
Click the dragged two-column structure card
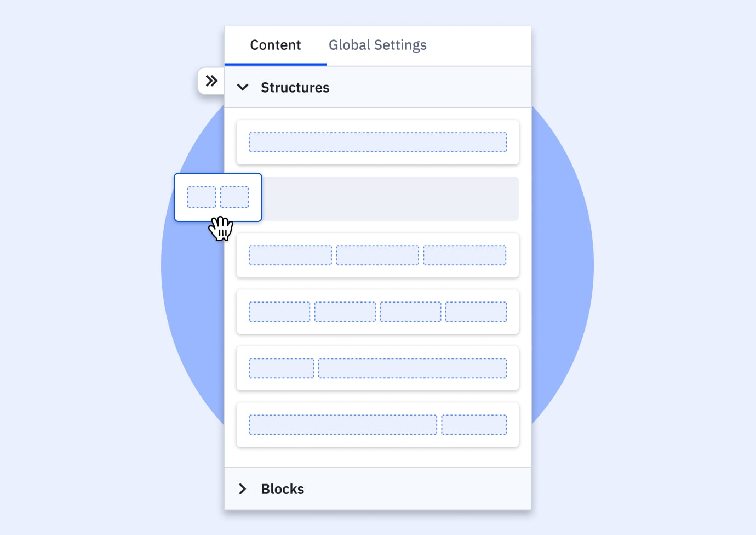point(218,197)
